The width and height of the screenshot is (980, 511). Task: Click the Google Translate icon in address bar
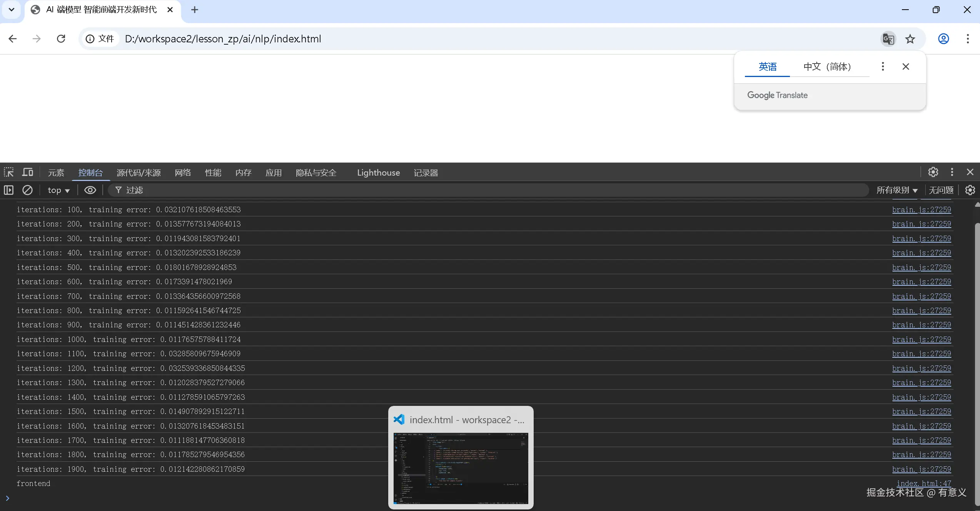pos(888,39)
